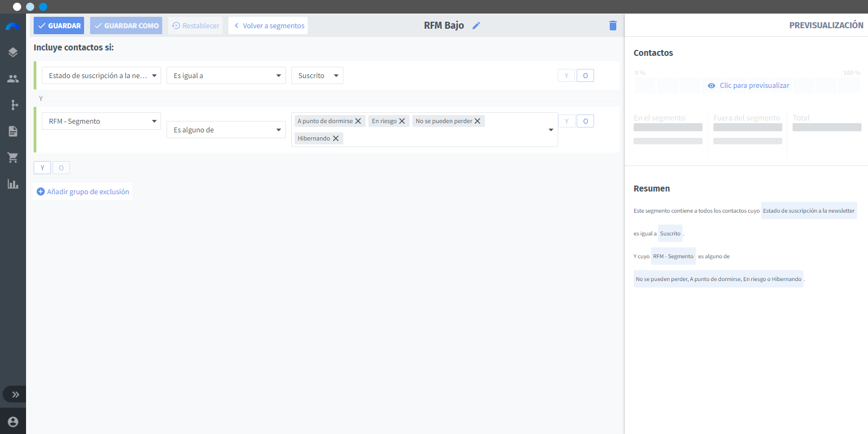Click 'Clic para previsualizar' on contacts bar
The image size is (868, 434).
tap(749, 86)
